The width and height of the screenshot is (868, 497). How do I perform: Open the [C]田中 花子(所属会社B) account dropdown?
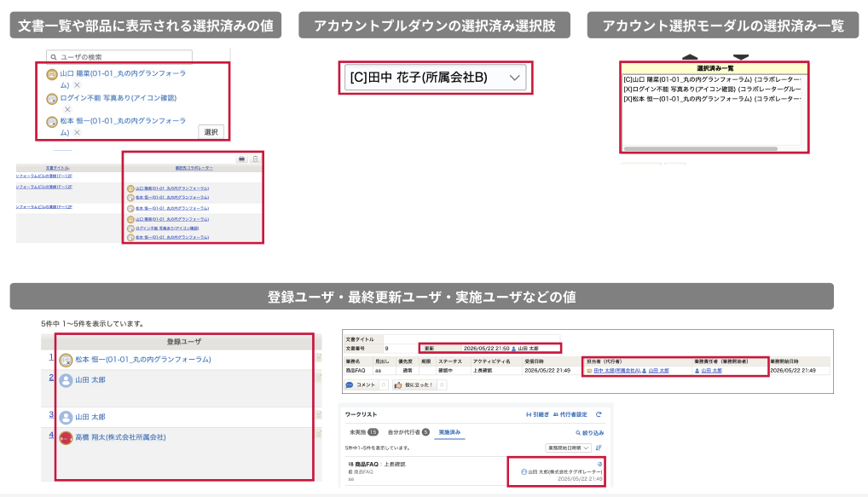436,78
